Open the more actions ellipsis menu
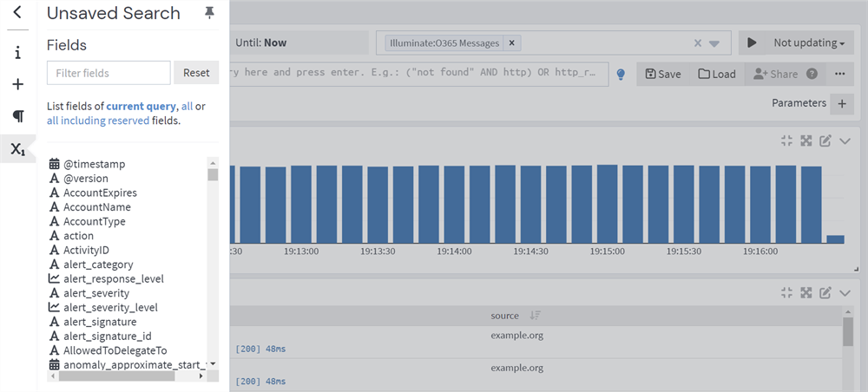The image size is (868, 392). click(839, 74)
